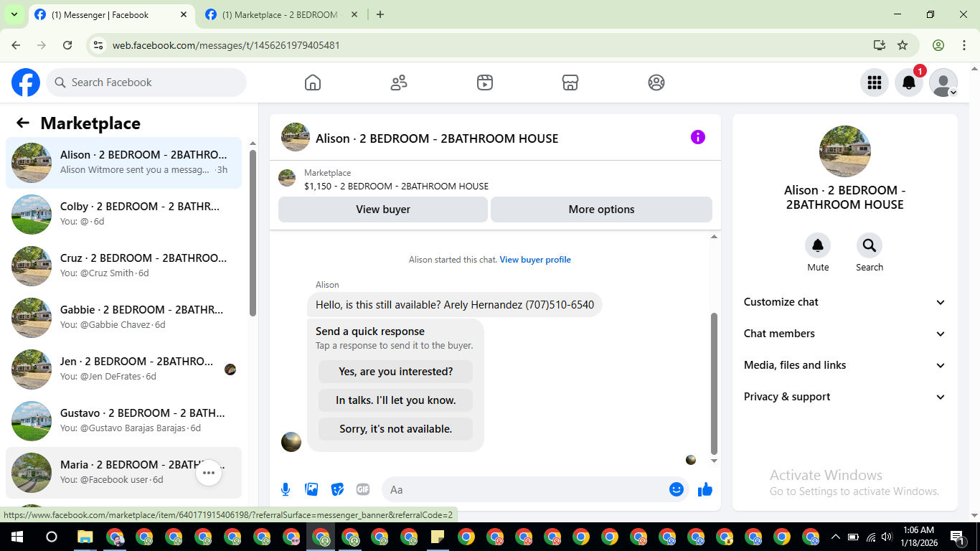Switch to the Messenger | Facebook tab

click(x=111, y=14)
